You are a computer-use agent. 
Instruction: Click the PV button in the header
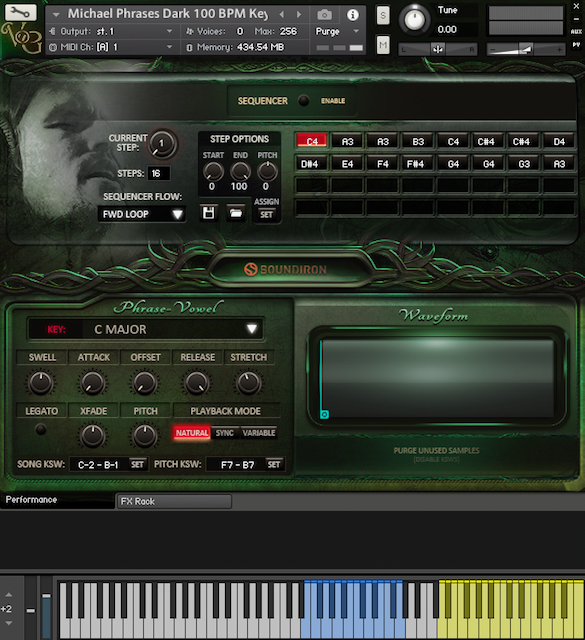pos(576,44)
